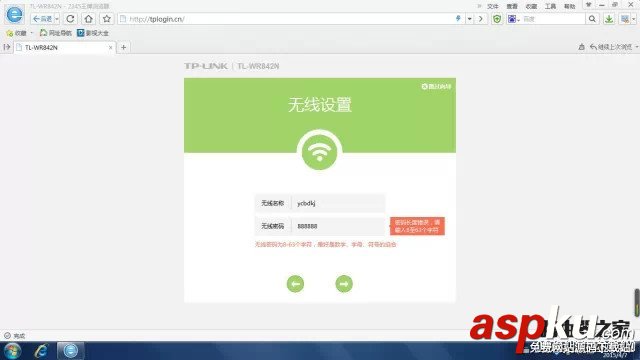Viewport: 640px width, 360px height.
Task: Open the 网址导航 bookmark
Action: [x=56, y=33]
